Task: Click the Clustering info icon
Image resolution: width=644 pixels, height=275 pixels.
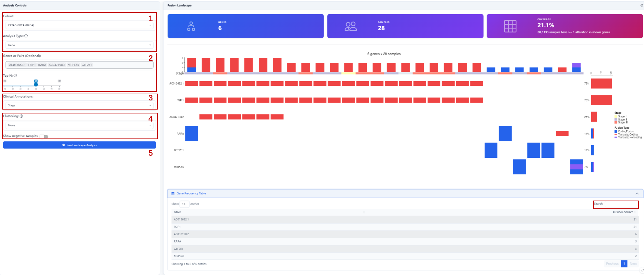Action: tap(21, 116)
